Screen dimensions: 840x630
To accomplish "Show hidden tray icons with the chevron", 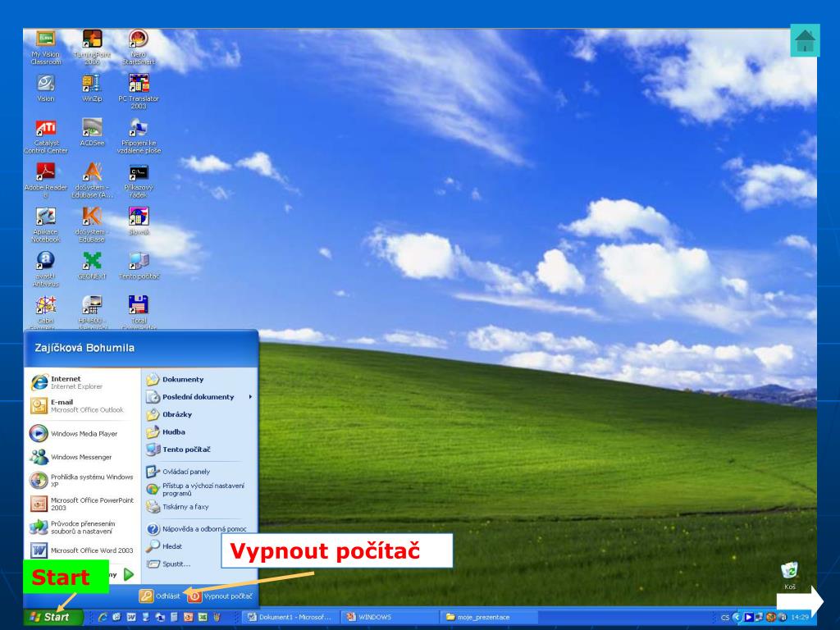I will (x=737, y=617).
